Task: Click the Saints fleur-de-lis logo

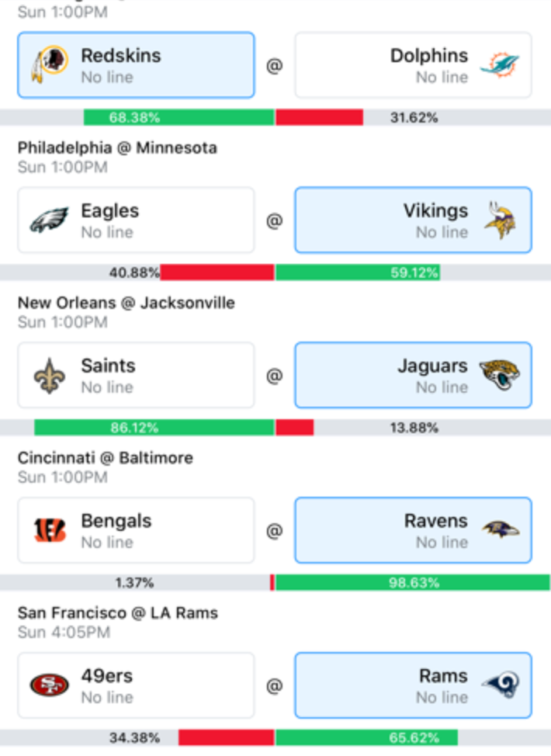Action: [x=49, y=376]
